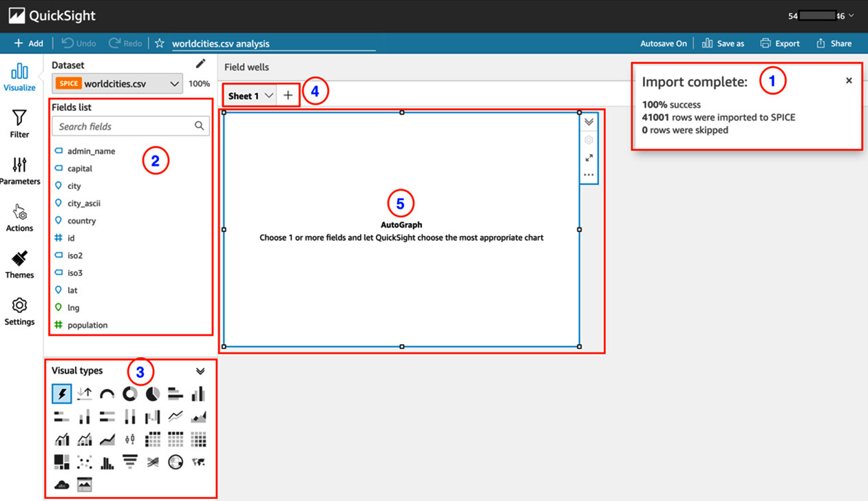The width and height of the screenshot is (868, 501).
Task: Click the Search fields input box
Action: coord(131,126)
